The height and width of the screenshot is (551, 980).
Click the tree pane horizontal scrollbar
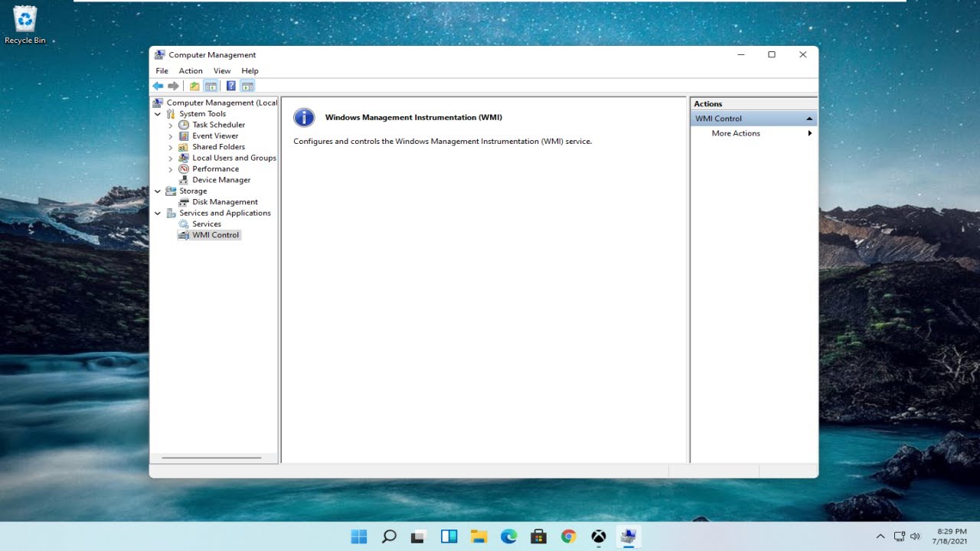click(211, 458)
